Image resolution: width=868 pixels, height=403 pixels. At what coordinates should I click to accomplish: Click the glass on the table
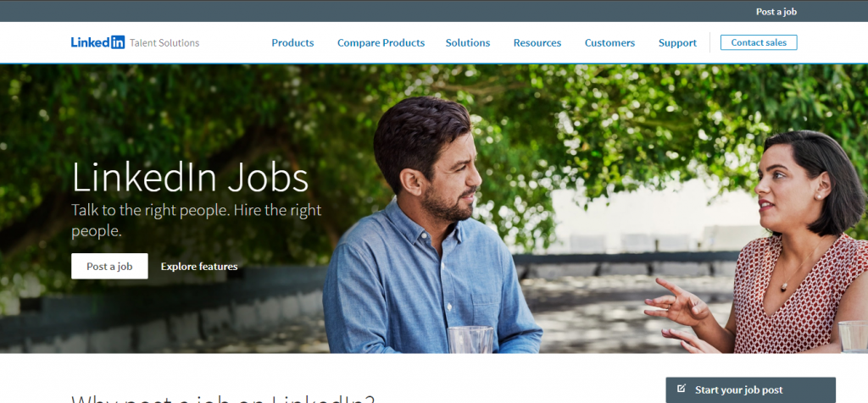(470, 340)
